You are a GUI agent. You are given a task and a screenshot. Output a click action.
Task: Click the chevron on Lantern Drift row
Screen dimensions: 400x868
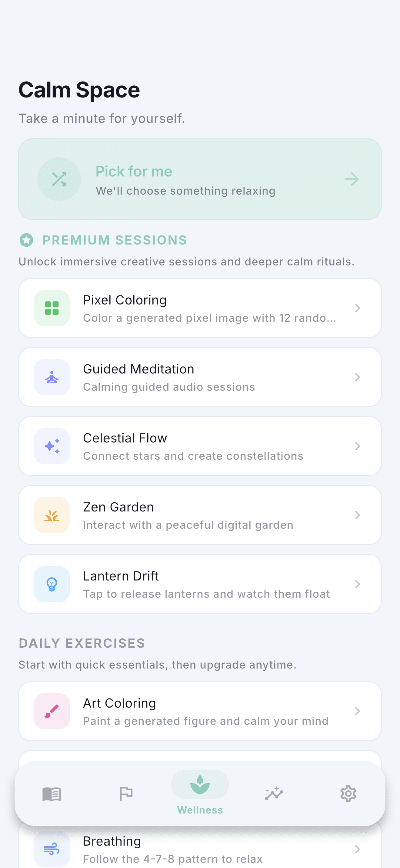(x=358, y=584)
